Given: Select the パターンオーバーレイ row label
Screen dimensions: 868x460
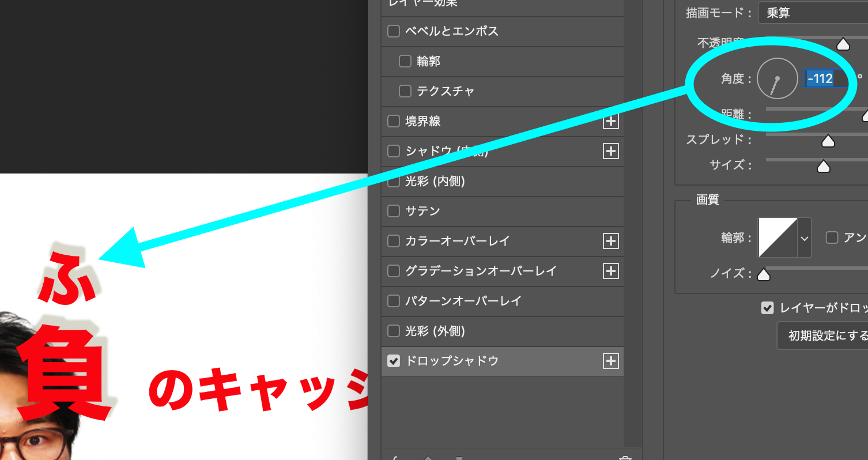Looking at the screenshot, I should (463, 301).
